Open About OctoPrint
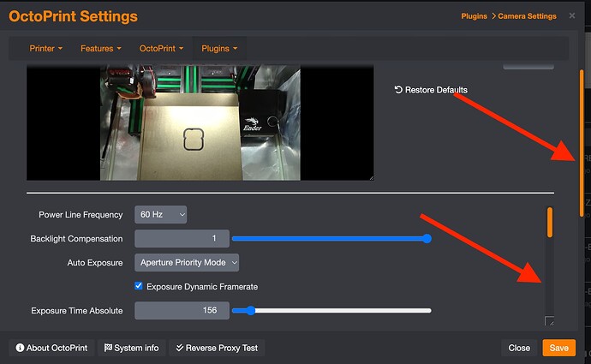591x364 pixels. (51, 348)
